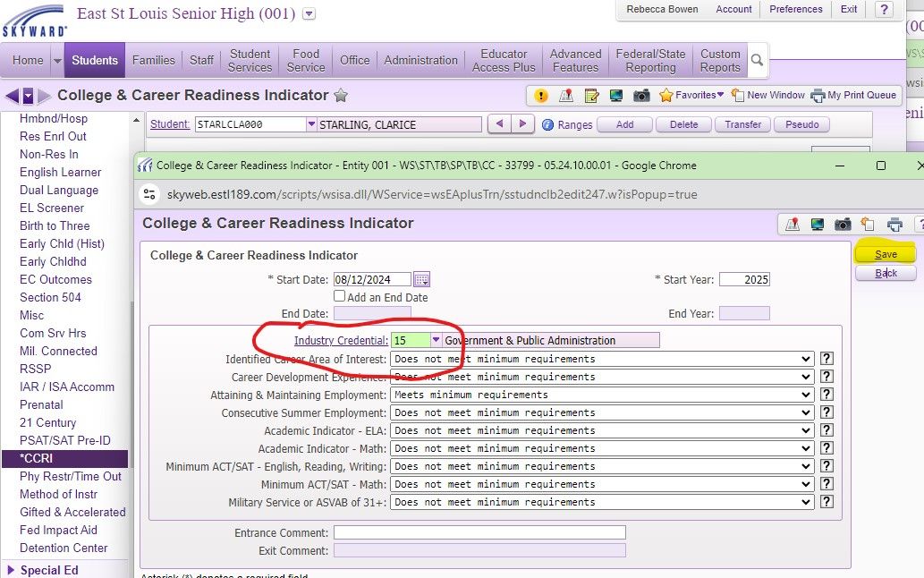Select Section 504 in the left sidebar
The width and height of the screenshot is (924, 578).
point(50,297)
